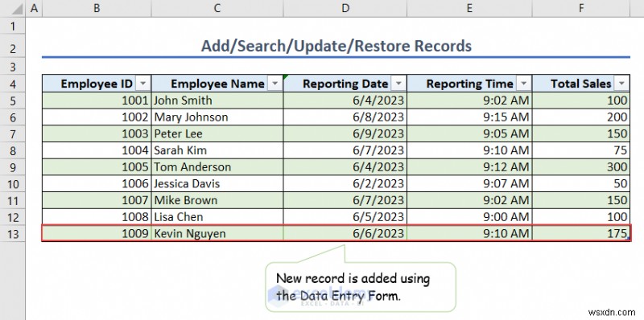
Task: Open the Employee ID filter dropdown
Action: pyautogui.click(x=142, y=84)
